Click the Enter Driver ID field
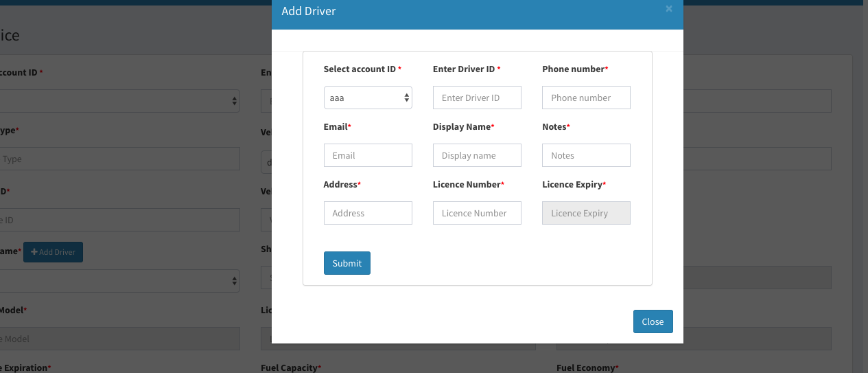Screen dimensions: 868x373 (477, 98)
